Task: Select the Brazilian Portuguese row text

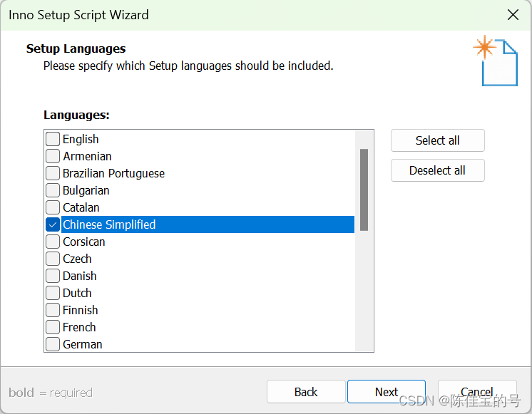Action: coord(113,174)
